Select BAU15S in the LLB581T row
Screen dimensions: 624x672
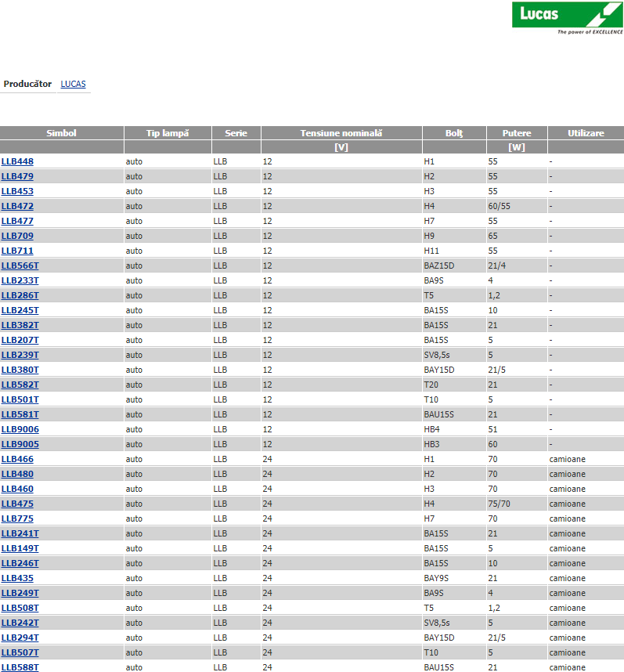(x=438, y=414)
